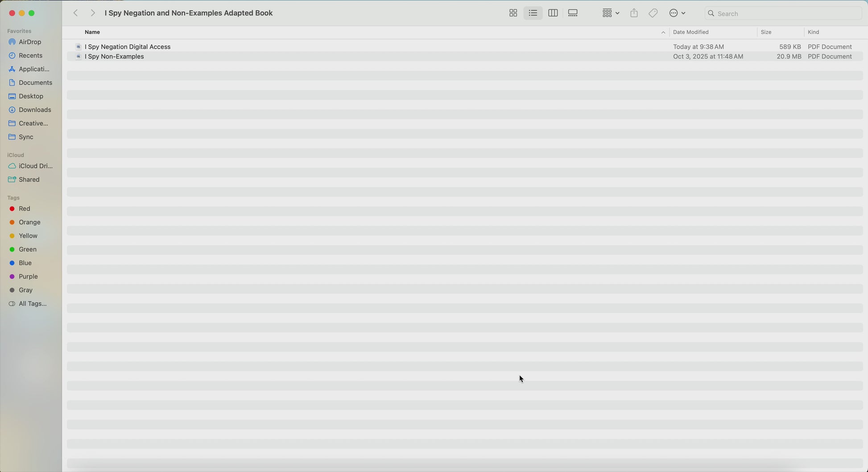Select the Red tag color dot

tap(12, 209)
